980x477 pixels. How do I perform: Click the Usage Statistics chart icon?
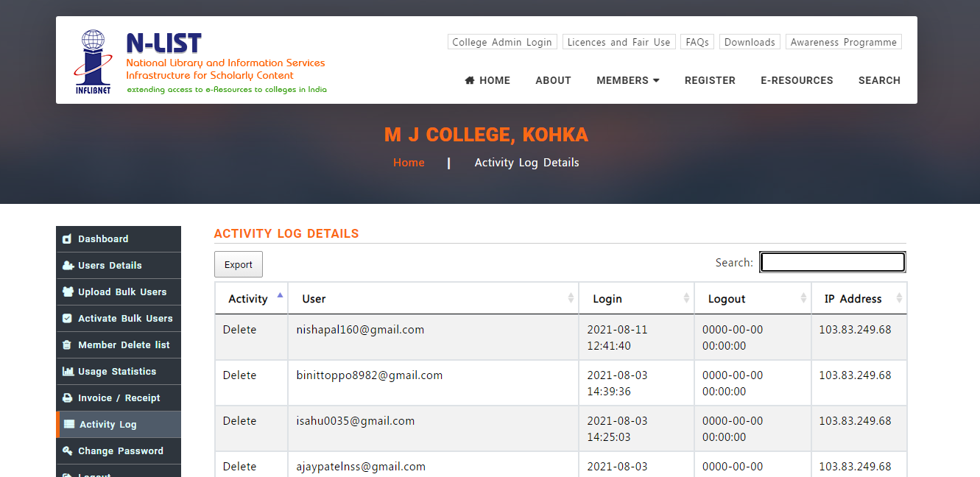coord(68,372)
